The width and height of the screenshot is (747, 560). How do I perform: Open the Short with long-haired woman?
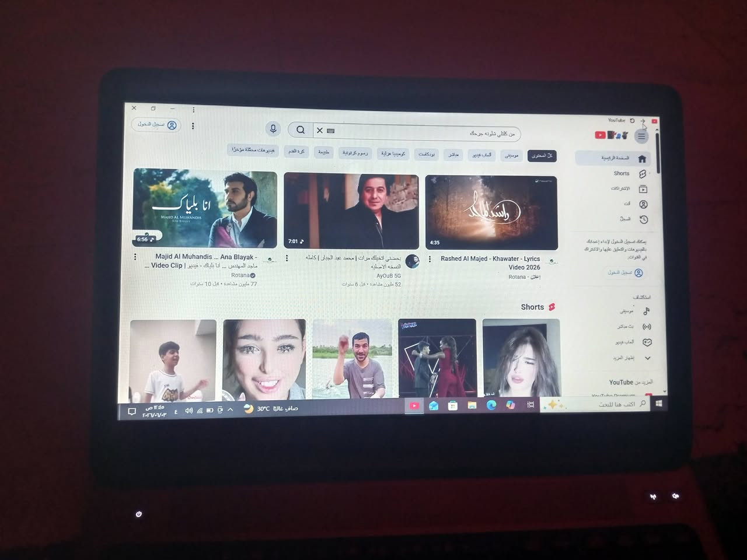(521, 358)
